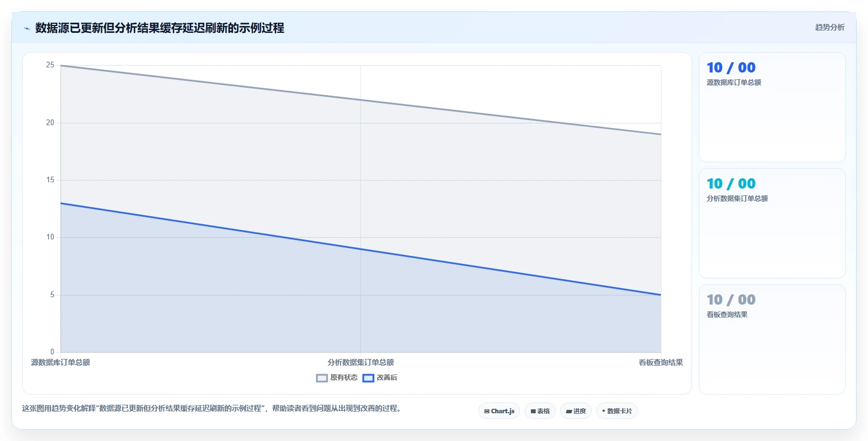Image resolution: width=868 pixels, height=441 pixels.
Task: Open the 分析数据集订单总额 data card
Action: tap(772, 223)
